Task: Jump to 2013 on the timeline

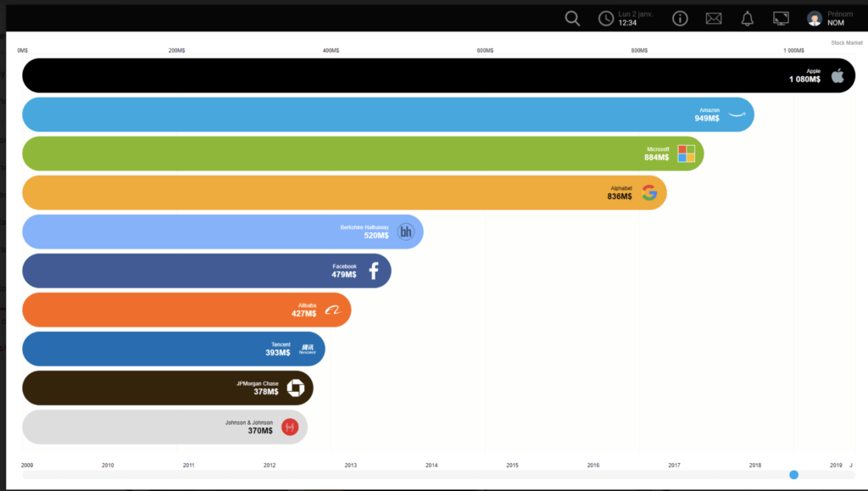Action: [350, 465]
